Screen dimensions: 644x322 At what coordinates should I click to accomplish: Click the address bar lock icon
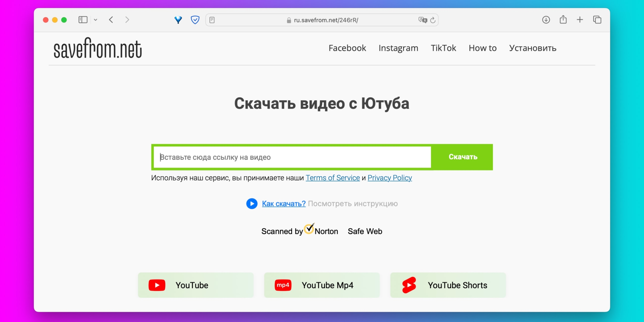[x=289, y=20]
